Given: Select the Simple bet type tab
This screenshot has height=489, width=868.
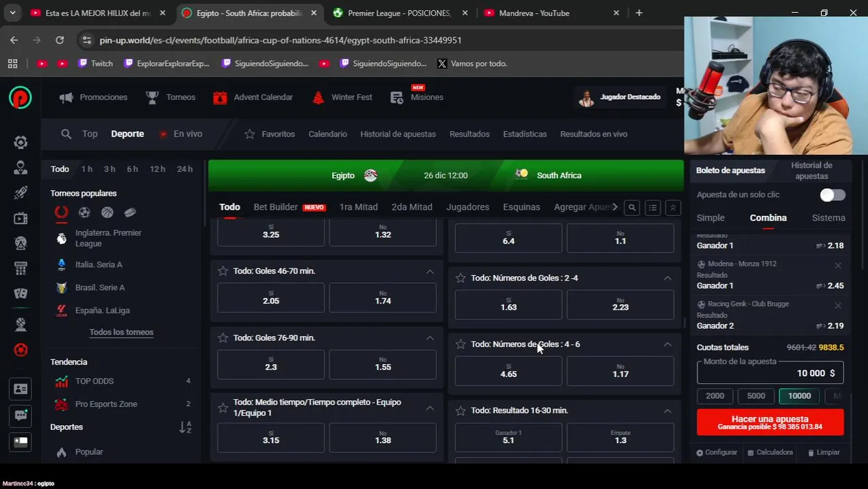Looking at the screenshot, I should pyautogui.click(x=710, y=218).
